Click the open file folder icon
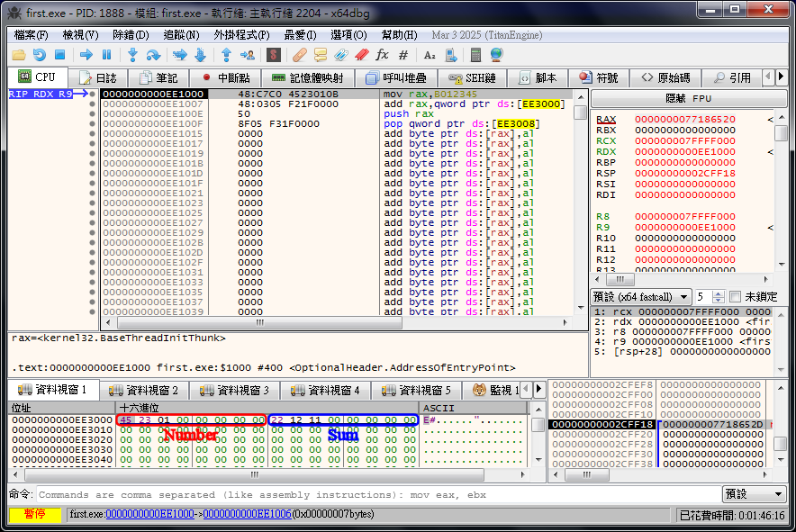Viewport: 796px width, 532px height. pos(18,55)
